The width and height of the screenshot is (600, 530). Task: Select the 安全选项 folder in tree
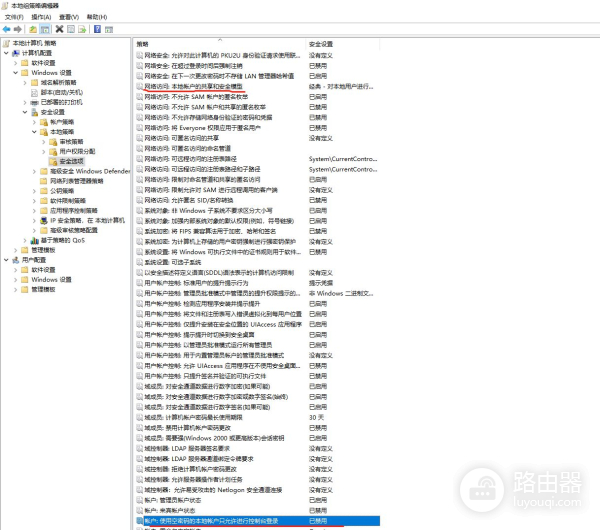tap(71, 160)
